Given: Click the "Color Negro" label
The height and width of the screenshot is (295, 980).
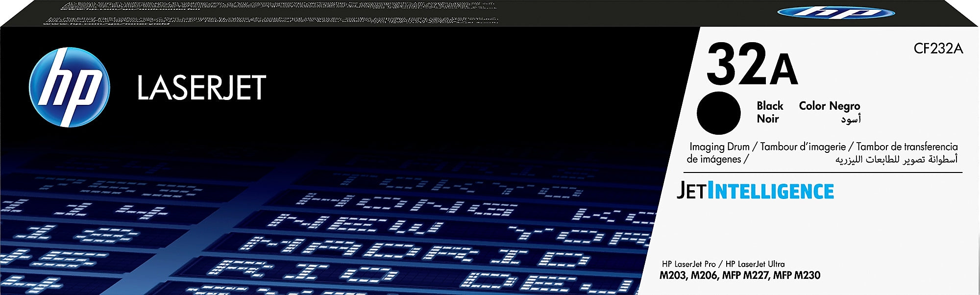Looking at the screenshot, I should coord(830,106).
